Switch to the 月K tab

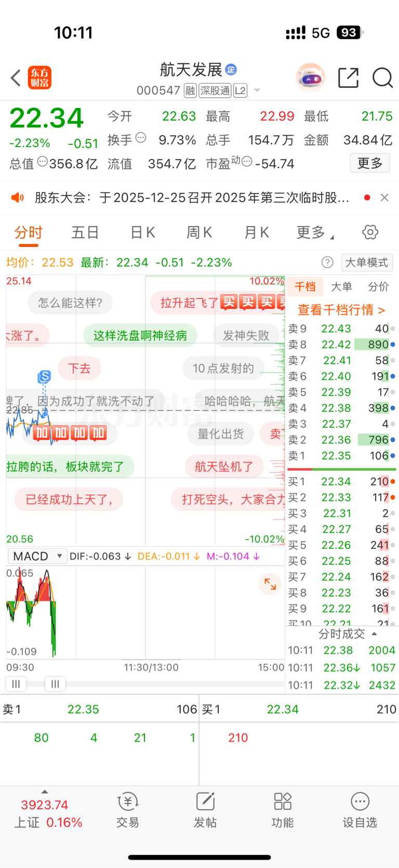tap(257, 232)
